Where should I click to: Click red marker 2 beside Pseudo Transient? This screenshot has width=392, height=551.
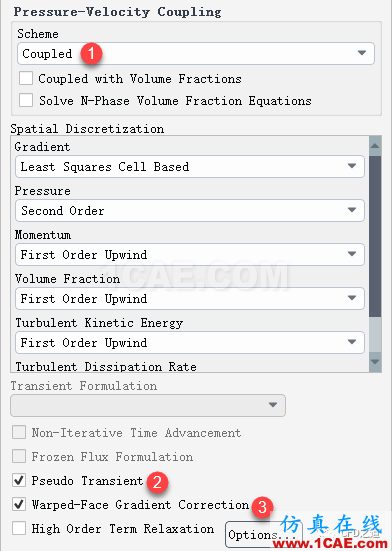157,482
